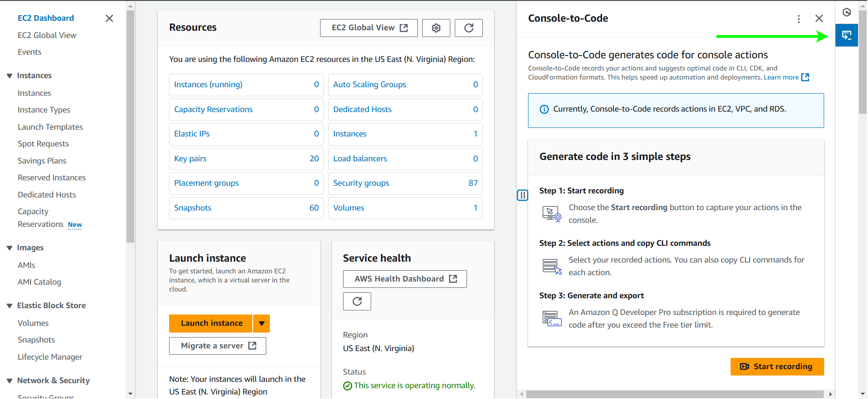868x399 pixels.
Task: Click Step 3 generate and export icon
Action: click(x=552, y=319)
